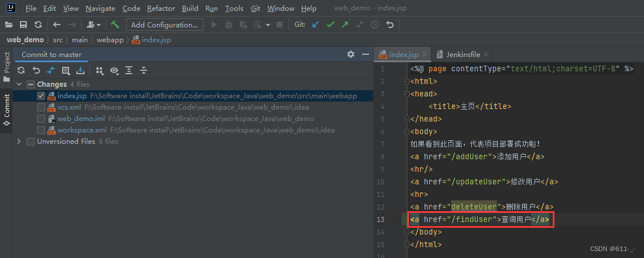Image resolution: width=644 pixels, height=258 pixels.
Task: Click the Forward navigation arrow
Action: 72,25
